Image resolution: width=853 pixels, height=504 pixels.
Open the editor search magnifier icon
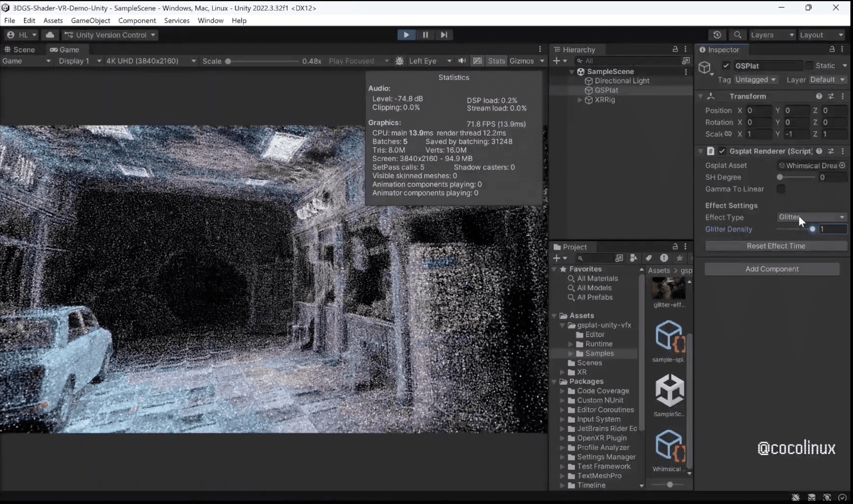click(738, 35)
